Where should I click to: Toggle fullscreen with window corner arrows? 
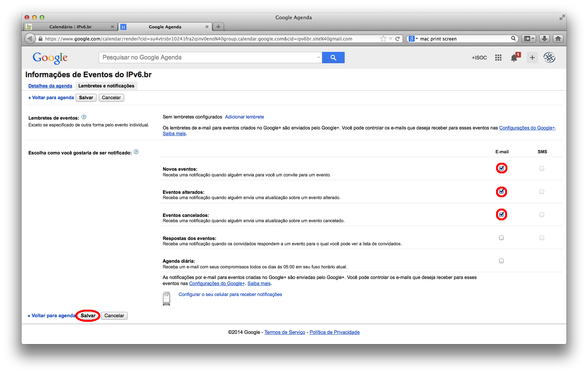coord(562,17)
